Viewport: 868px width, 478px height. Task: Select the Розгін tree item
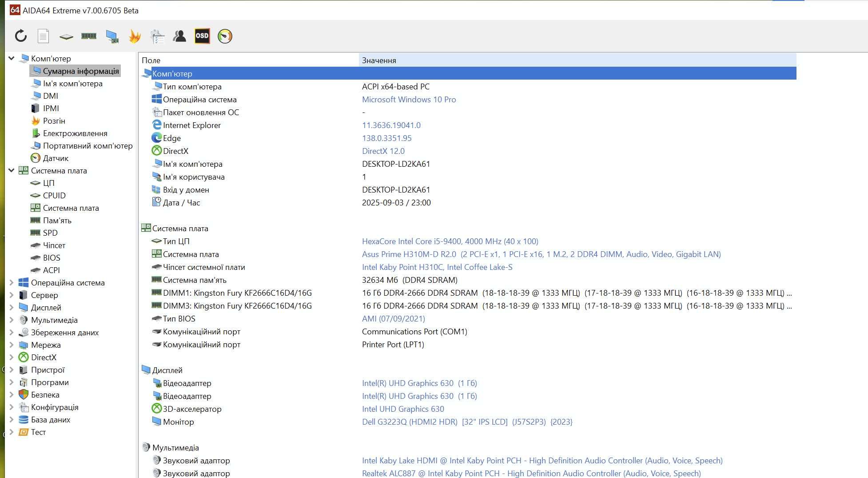point(54,121)
